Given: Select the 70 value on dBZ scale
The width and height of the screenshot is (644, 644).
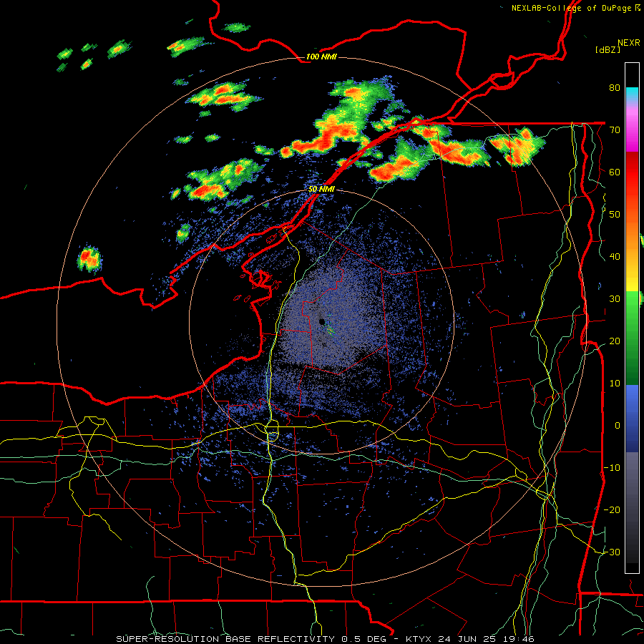Looking at the screenshot, I should point(615,130).
